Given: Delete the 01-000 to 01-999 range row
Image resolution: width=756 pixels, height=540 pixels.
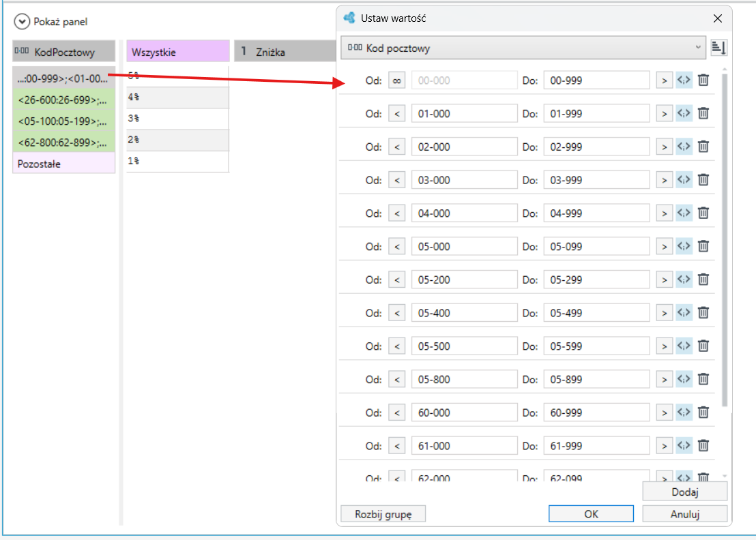Looking at the screenshot, I should point(703,113).
